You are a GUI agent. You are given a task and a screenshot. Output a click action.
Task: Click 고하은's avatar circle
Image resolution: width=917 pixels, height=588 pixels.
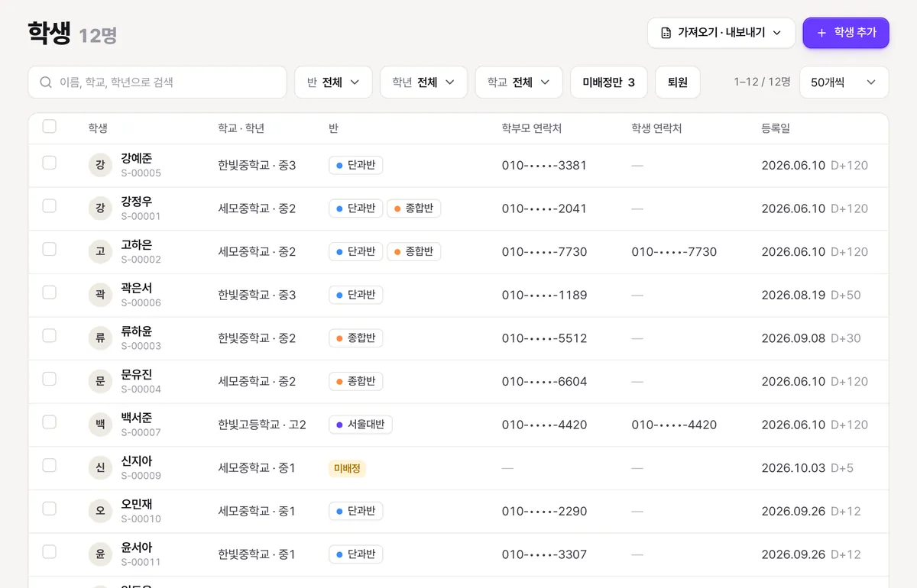[100, 251]
